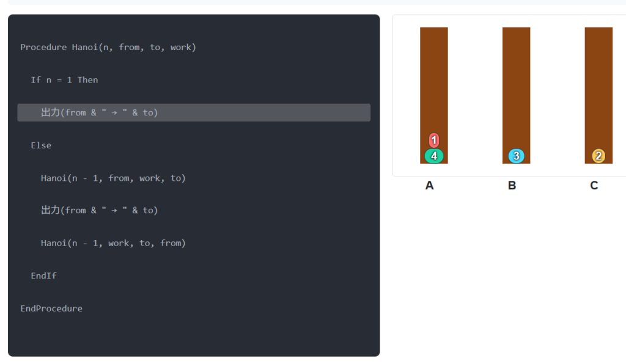Click the brown pole of peg A
This screenshot has width=626, height=364.
(434, 79)
